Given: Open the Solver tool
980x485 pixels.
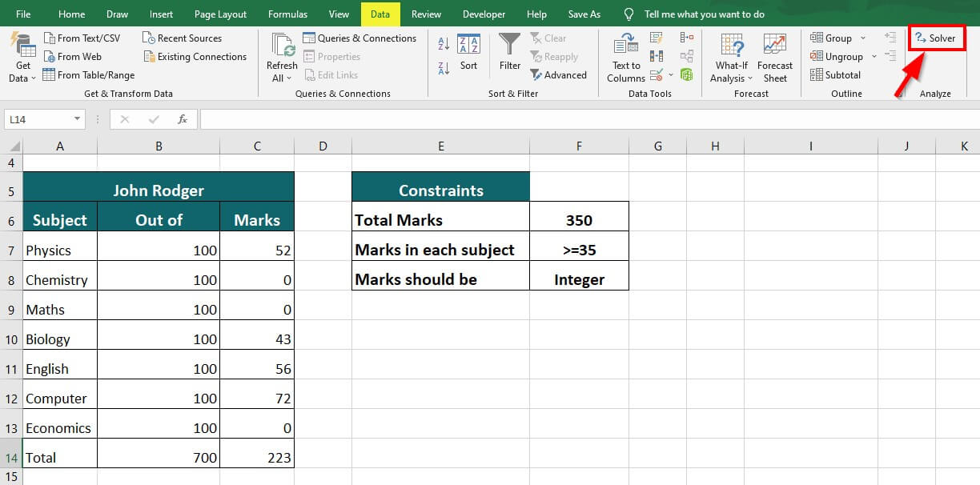Looking at the screenshot, I should (x=935, y=38).
